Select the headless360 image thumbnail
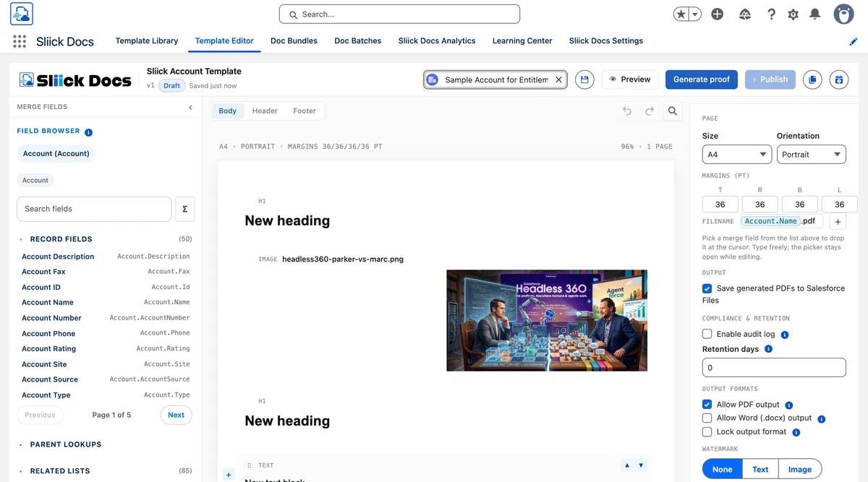This screenshot has width=868, height=482. pyautogui.click(x=547, y=320)
